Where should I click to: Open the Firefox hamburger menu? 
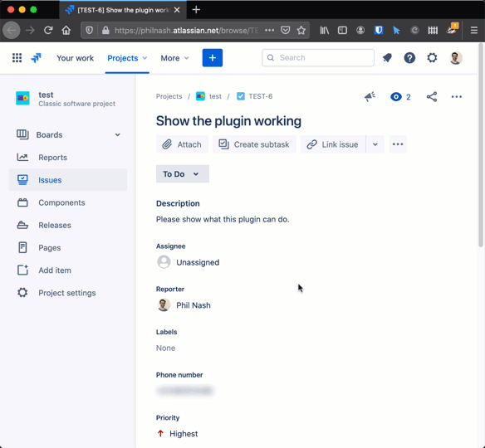474,30
